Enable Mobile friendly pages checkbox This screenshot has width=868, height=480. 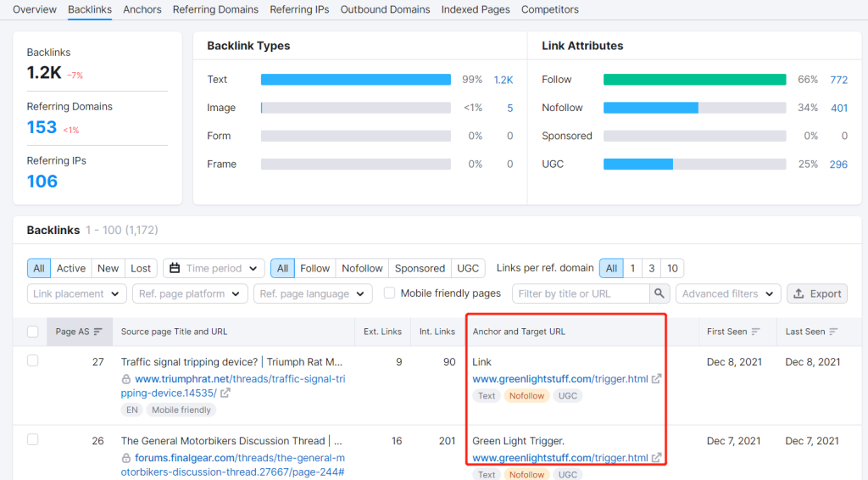tap(389, 293)
